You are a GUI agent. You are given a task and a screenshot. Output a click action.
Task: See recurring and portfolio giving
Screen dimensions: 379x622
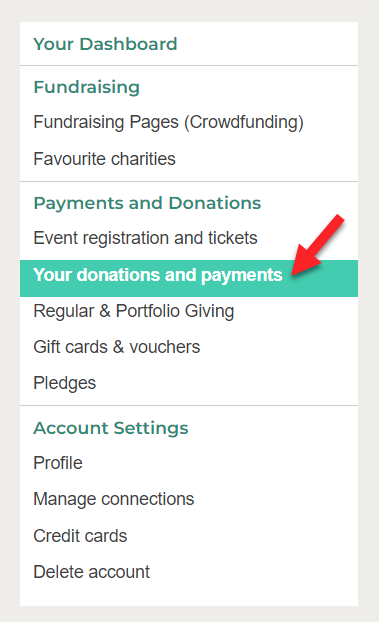(134, 311)
